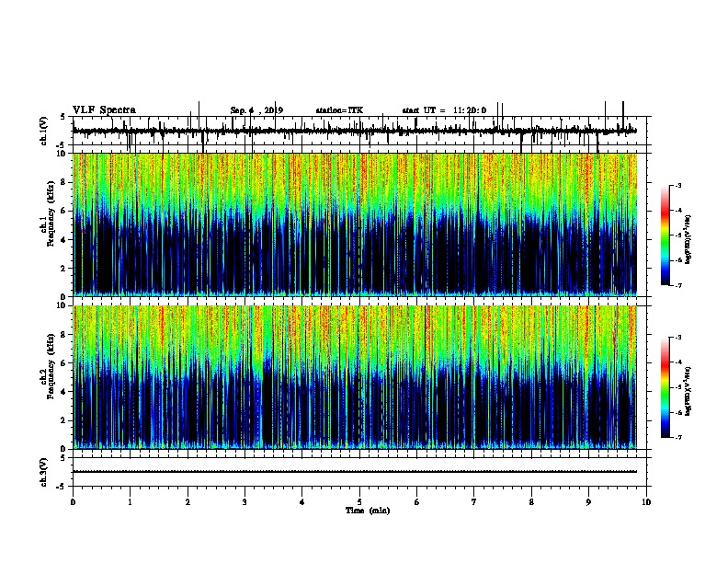Click the "7" tick on the time axis
Viewport: 728px width, 563px height.
tap(474, 502)
